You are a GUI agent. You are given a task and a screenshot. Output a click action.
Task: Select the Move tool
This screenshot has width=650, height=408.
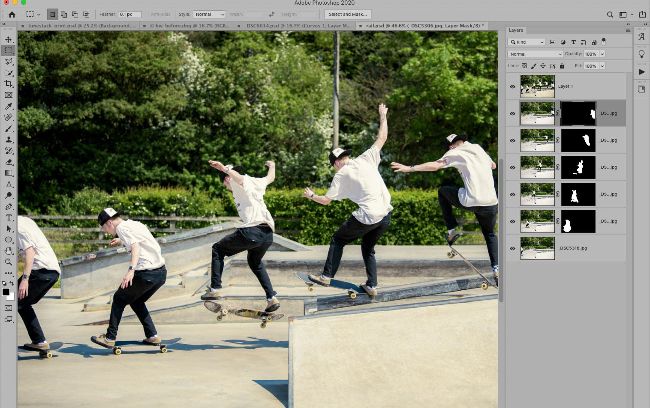coord(8,39)
